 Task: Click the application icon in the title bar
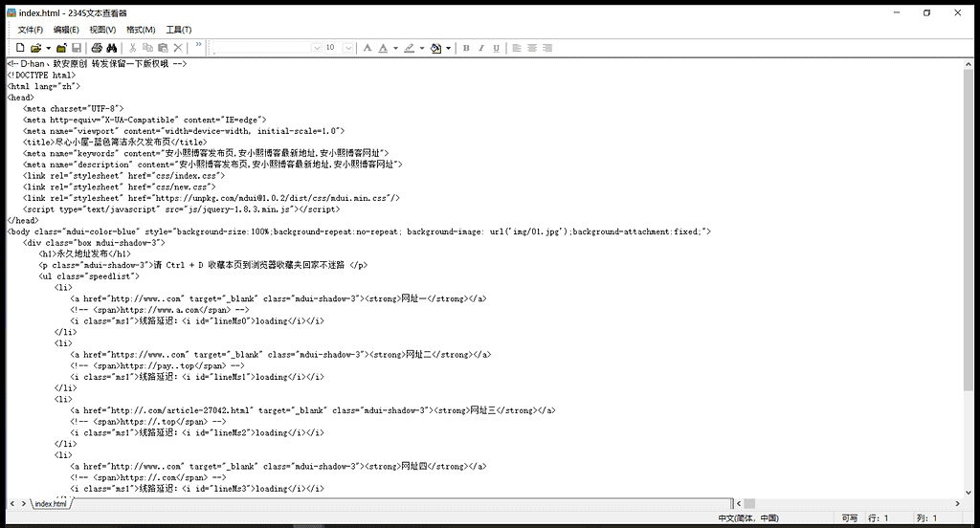tap(11, 12)
